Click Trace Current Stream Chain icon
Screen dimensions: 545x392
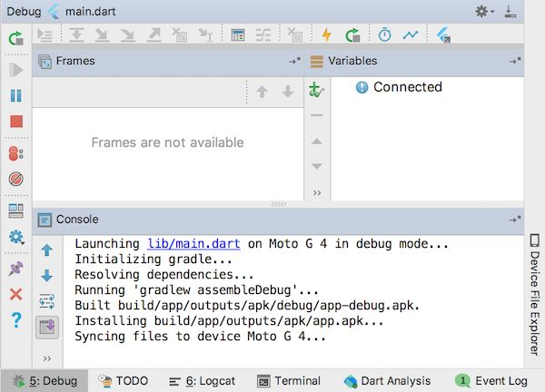[263, 35]
